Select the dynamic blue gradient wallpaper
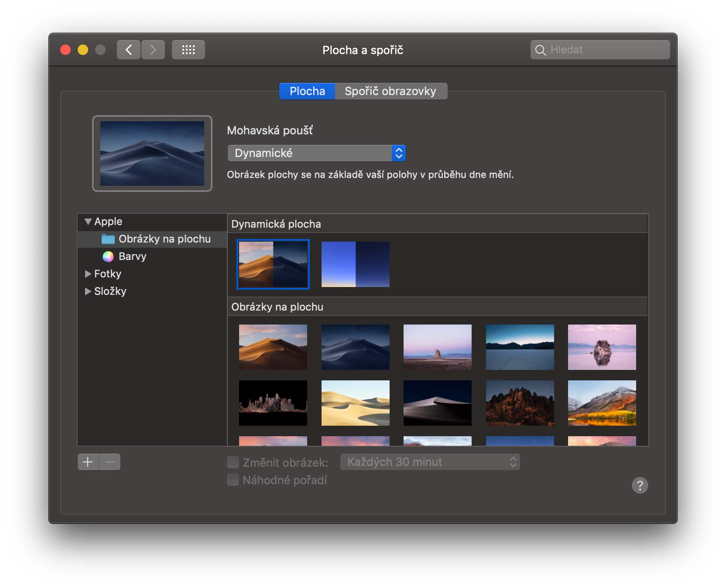 356,264
